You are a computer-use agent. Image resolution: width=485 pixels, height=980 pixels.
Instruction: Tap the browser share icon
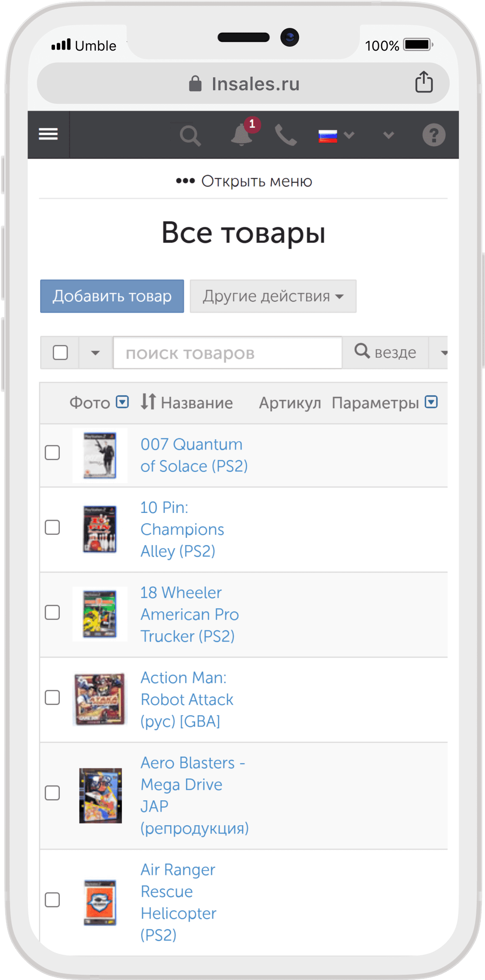423,82
